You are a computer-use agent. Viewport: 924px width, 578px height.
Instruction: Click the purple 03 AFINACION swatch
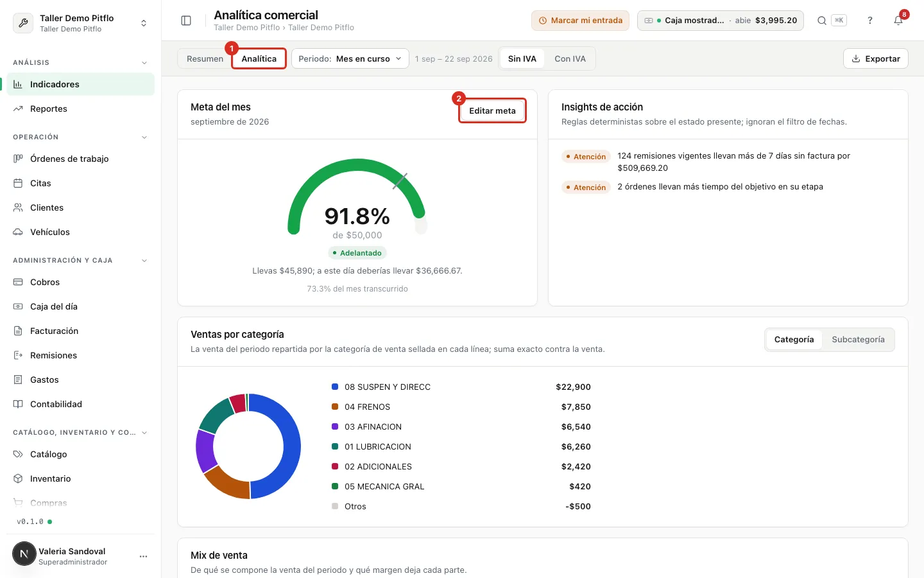click(335, 426)
